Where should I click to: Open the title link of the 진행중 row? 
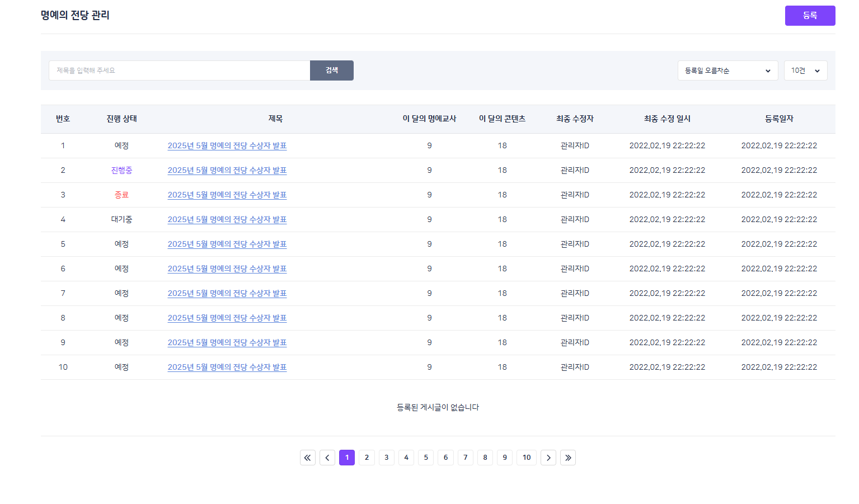(x=227, y=170)
